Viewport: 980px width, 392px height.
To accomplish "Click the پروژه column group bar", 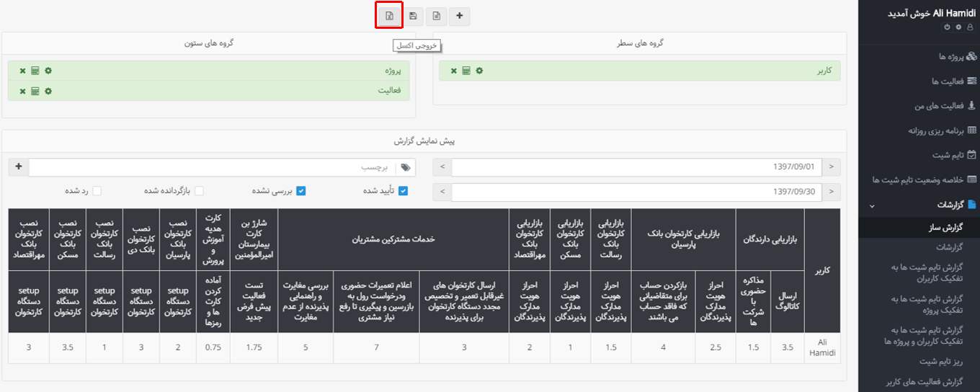I will point(208,71).
